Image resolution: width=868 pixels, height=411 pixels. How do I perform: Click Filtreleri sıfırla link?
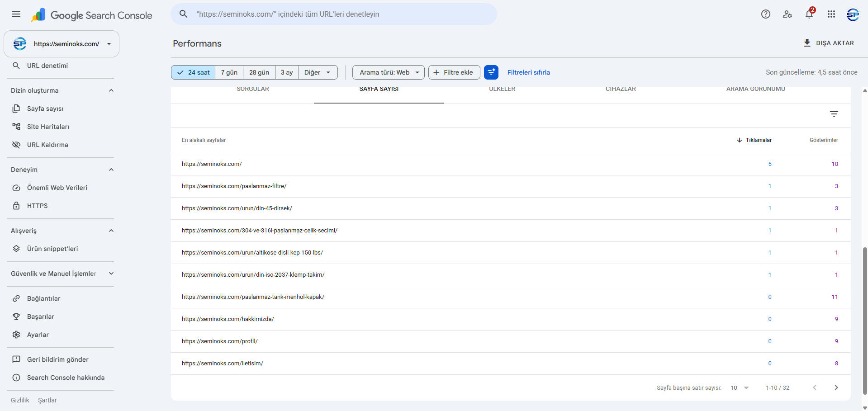coord(529,72)
